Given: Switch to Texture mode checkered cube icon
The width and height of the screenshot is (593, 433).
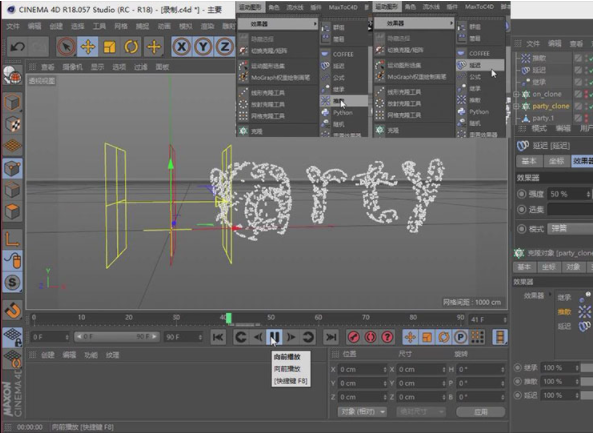Looking at the screenshot, I should pos(12,124).
